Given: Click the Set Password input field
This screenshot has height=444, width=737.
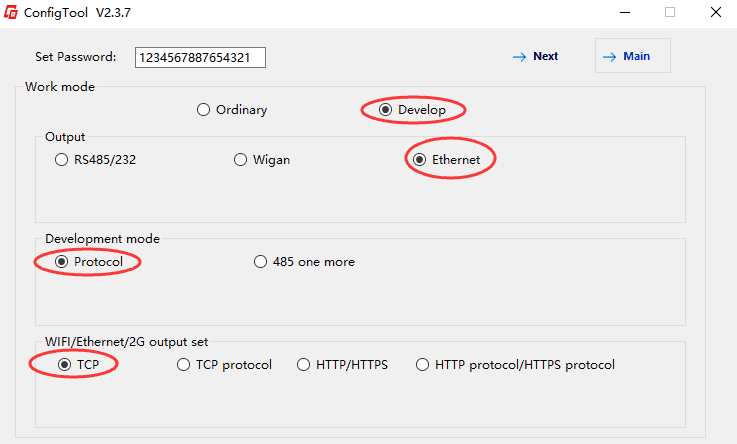Looking at the screenshot, I should 200,57.
